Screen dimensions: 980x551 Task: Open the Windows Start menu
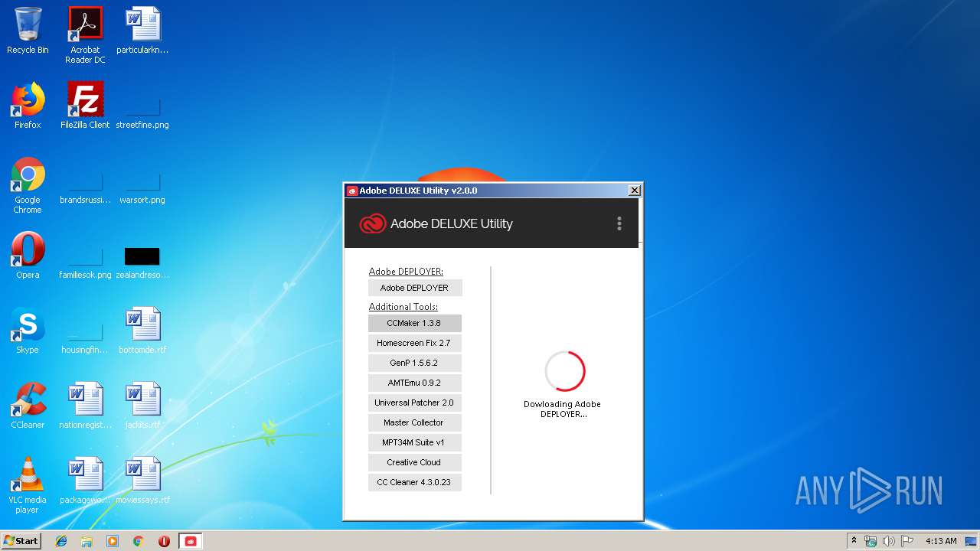pyautogui.click(x=21, y=540)
